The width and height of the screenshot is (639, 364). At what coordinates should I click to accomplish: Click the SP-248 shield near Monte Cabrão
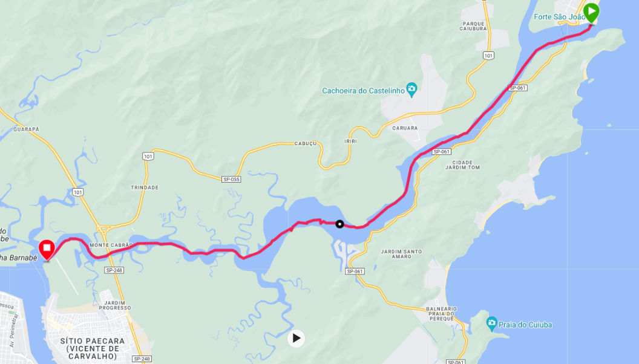point(114,270)
